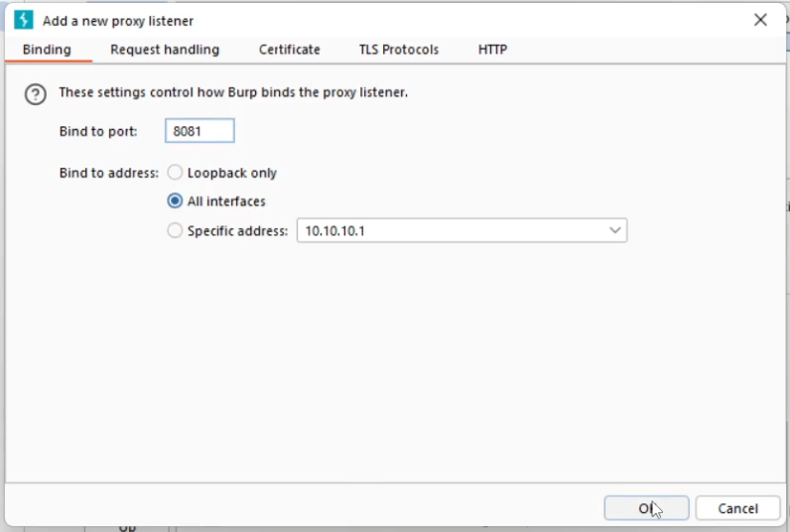Click the Bind to port input field
The width and height of the screenshot is (790, 532).
pos(199,131)
